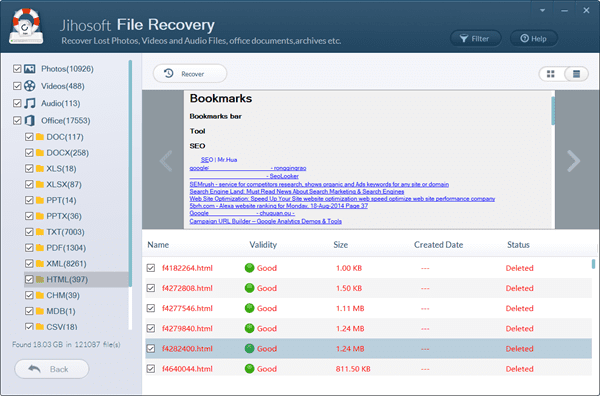The height and width of the screenshot is (396, 600).
Task: Click the Jihosoft lifebuoy logo icon
Action: point(26,26)
